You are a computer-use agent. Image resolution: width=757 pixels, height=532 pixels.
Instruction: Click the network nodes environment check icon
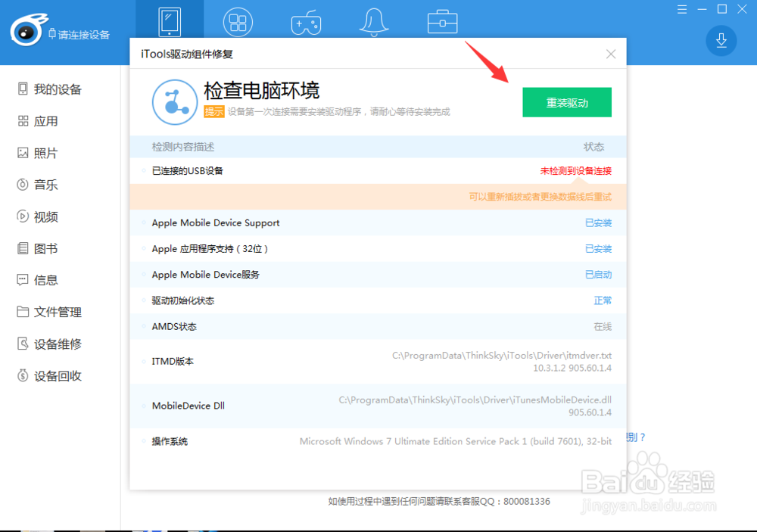pos(175,102)
